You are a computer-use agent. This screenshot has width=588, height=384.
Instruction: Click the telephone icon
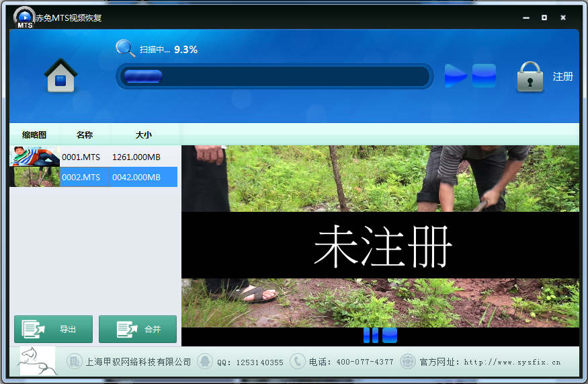pyautogui.click(x=298, y=362)
